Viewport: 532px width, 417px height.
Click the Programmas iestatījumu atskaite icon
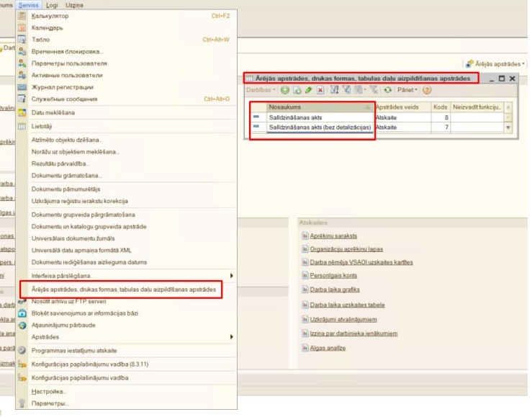[x=22, y=351]
